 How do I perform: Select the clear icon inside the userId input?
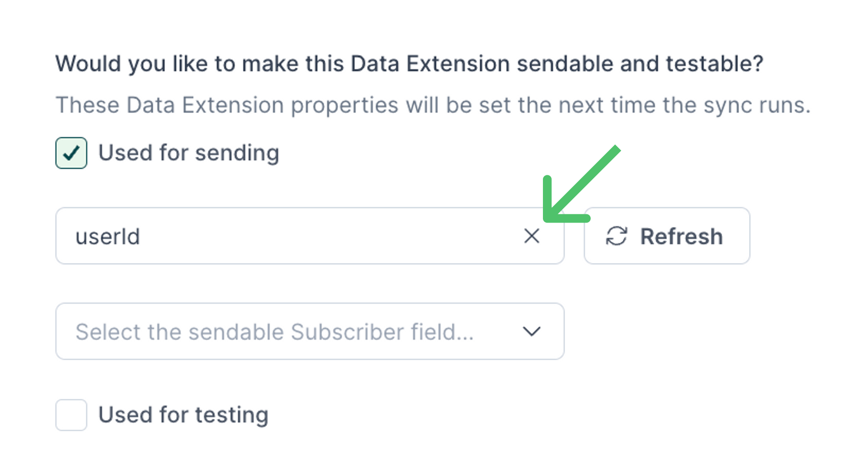tap(531, 236)
